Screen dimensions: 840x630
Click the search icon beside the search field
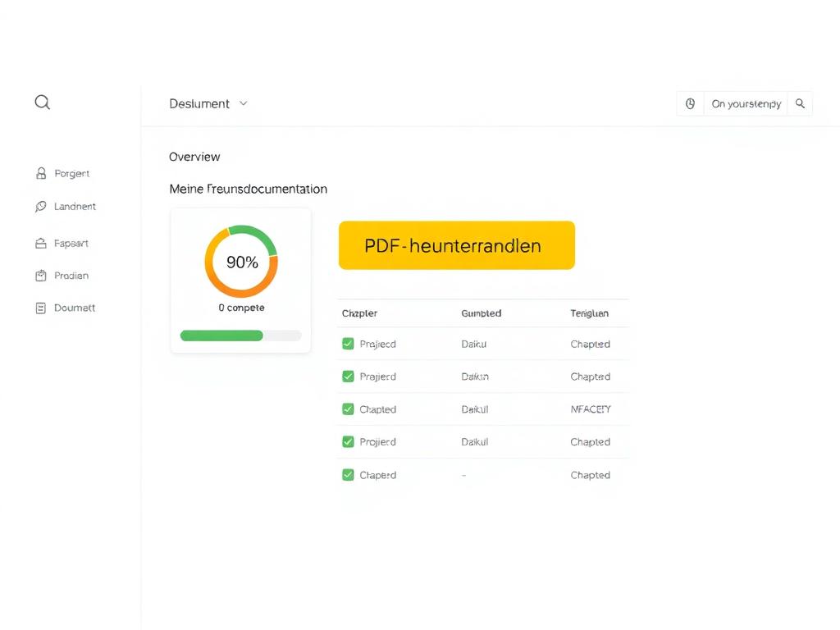800,103
